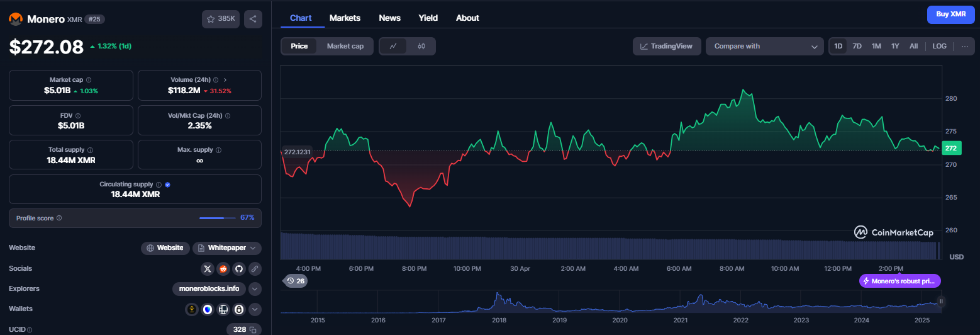Viewport: 980px width, 335px height.
Task: Expand the Whitepaper dropdown
Action: pyautogui.click(x=227, y=248)
